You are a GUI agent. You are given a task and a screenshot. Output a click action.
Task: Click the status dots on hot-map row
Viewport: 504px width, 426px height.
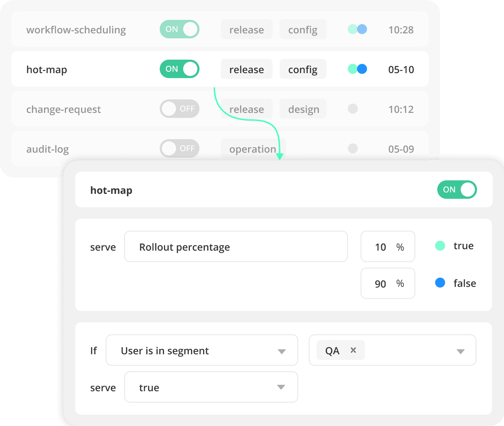click(357, 69)
